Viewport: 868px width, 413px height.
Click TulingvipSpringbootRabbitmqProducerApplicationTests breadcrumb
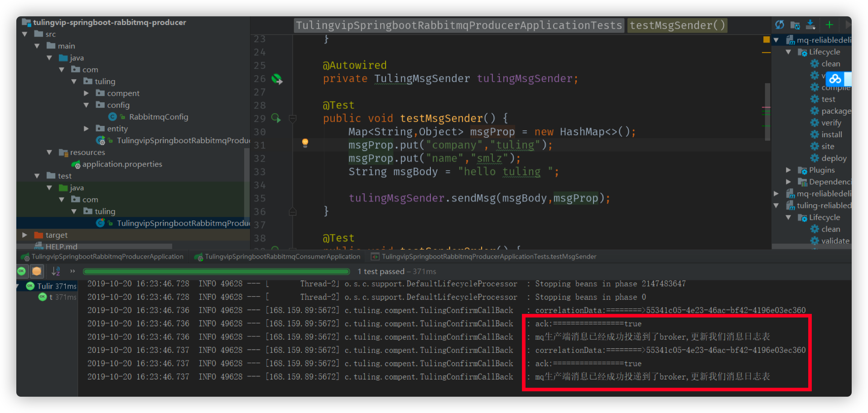(459, 25)
